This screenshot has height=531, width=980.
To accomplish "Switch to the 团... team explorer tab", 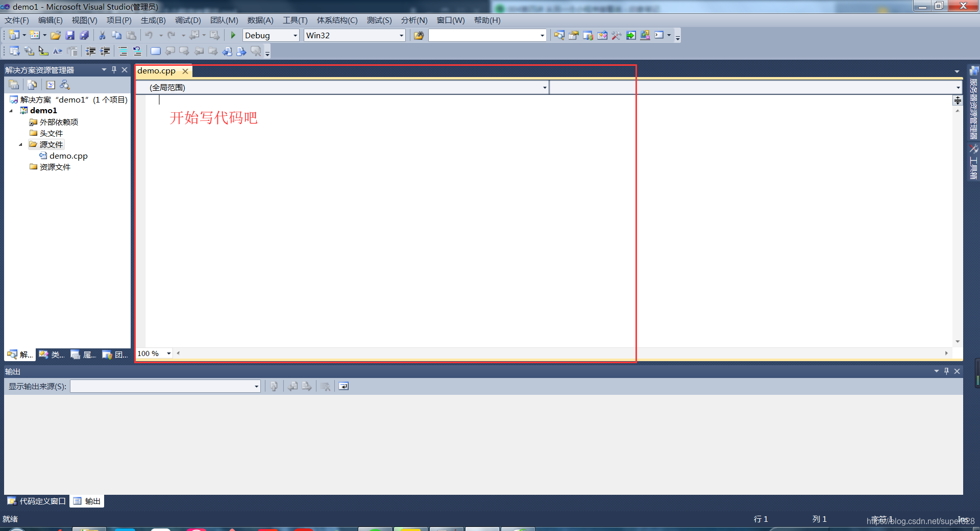I will (115, 355).
